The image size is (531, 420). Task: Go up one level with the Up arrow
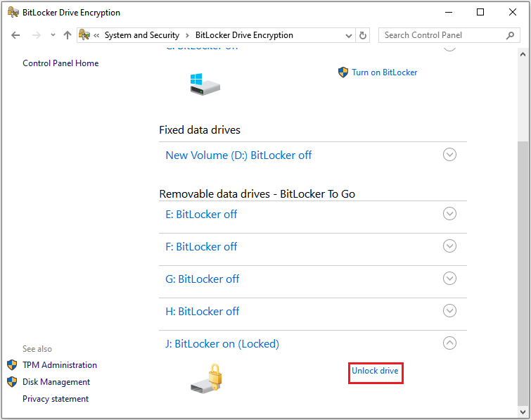(x=68, y=35)
